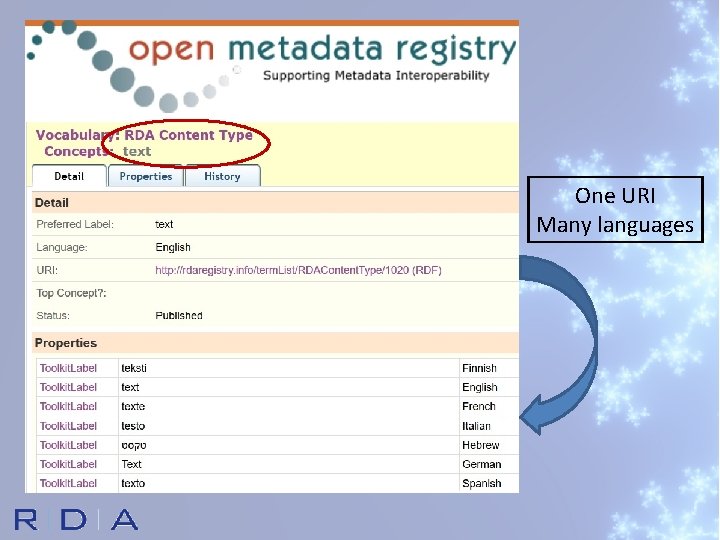The image size is (720, 540).
Task: Click the ToolkitLabel link in the Finnish row
Action: 68,368
